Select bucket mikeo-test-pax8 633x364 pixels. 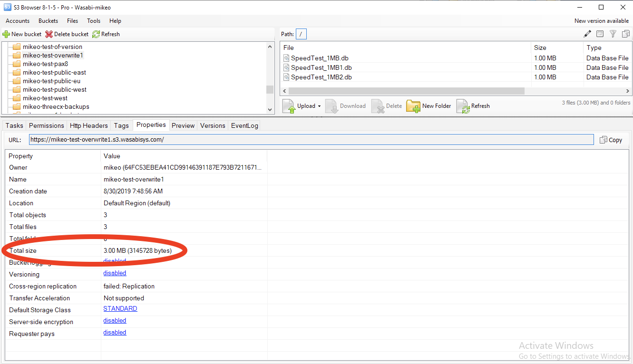tap(45, 64)
